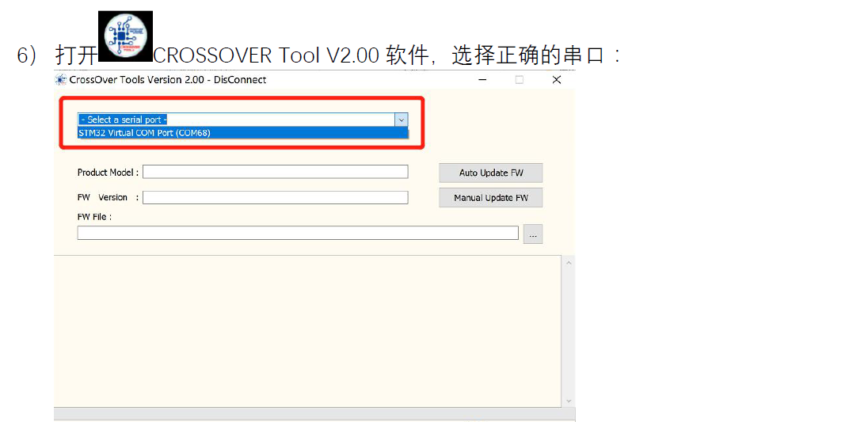Close the CrossOver Tools window
Viewport: 868px width, 422px height.
click(x=557, y=80)
